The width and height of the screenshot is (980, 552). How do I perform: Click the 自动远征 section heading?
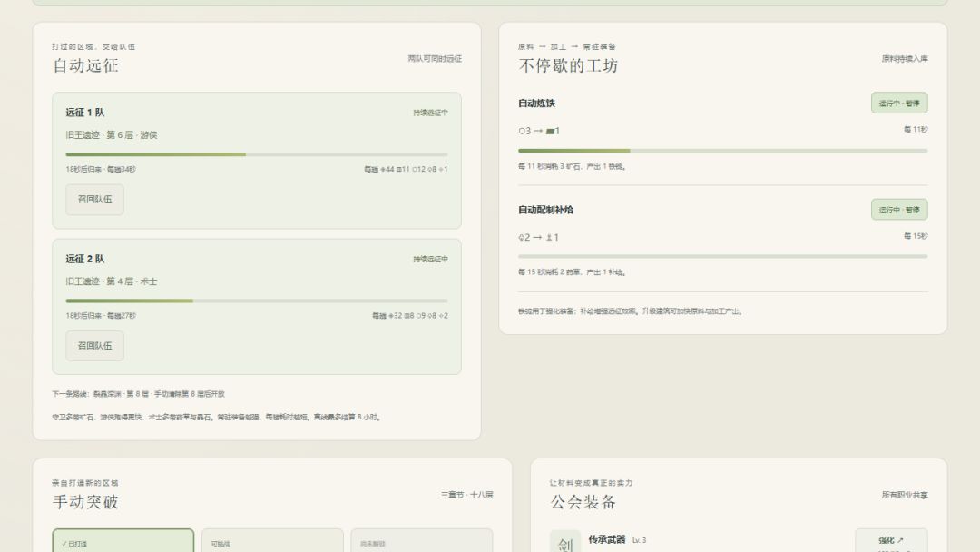85,65
